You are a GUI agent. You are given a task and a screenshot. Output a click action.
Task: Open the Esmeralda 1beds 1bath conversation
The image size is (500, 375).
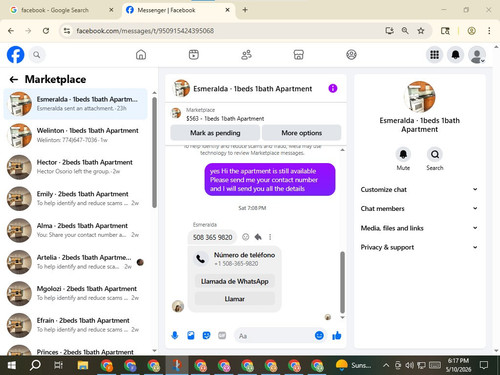tap(75, 104)
